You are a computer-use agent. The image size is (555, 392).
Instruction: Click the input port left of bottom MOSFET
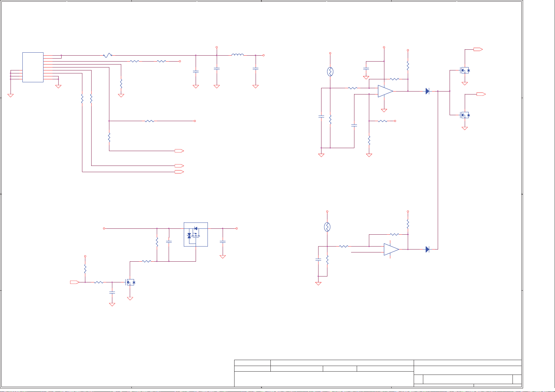[x=75, y=282]
